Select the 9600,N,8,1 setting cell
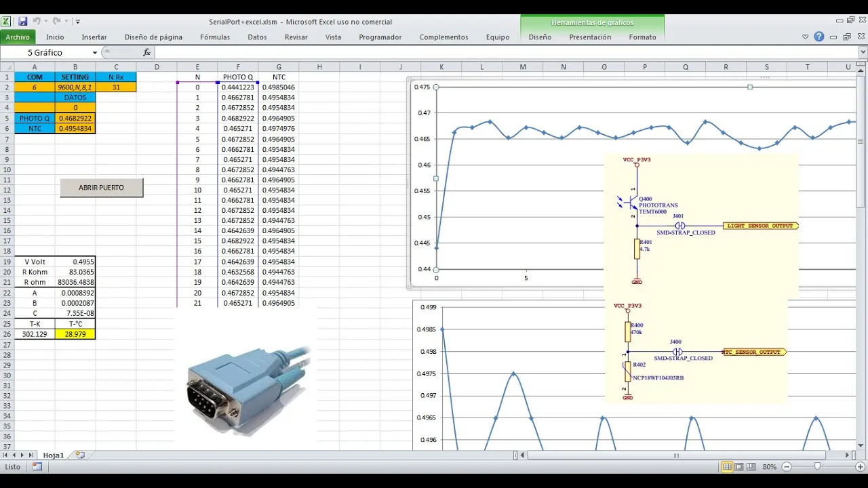The height and width of the screenshot is (488, 868). click(x=75, y=87)
